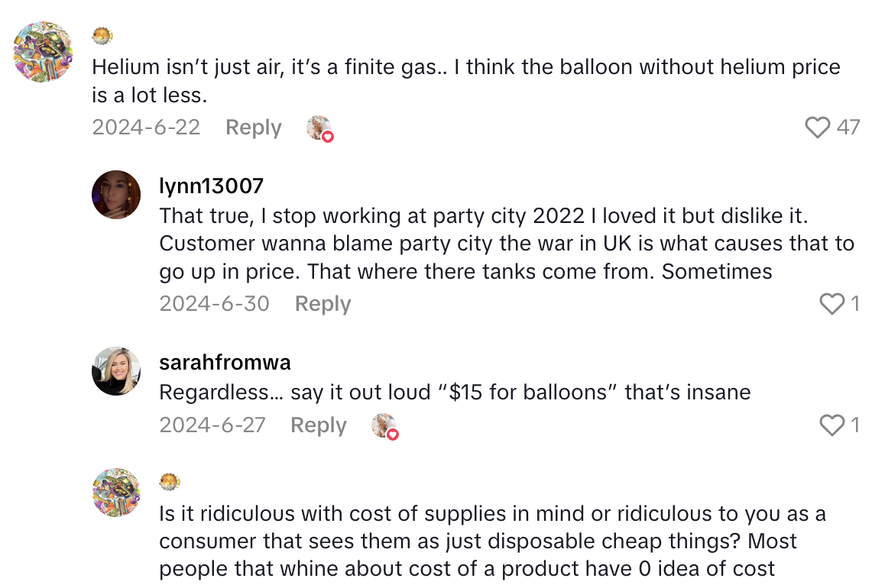Click the 'liked by creator' badge on the helium comment
This screenshot has height=588, width=885.
tap(320, 128)
